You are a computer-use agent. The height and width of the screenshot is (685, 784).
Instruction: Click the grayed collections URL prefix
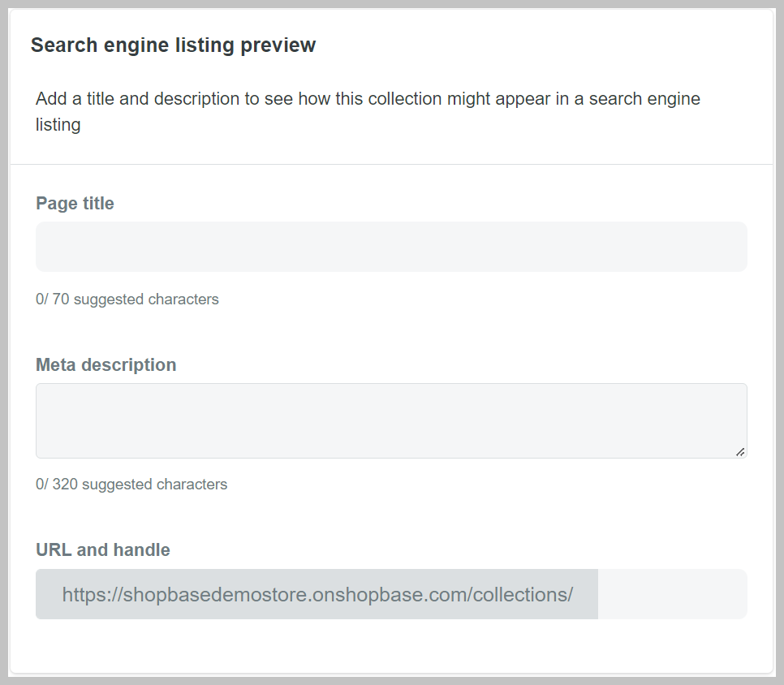[317, 594]
